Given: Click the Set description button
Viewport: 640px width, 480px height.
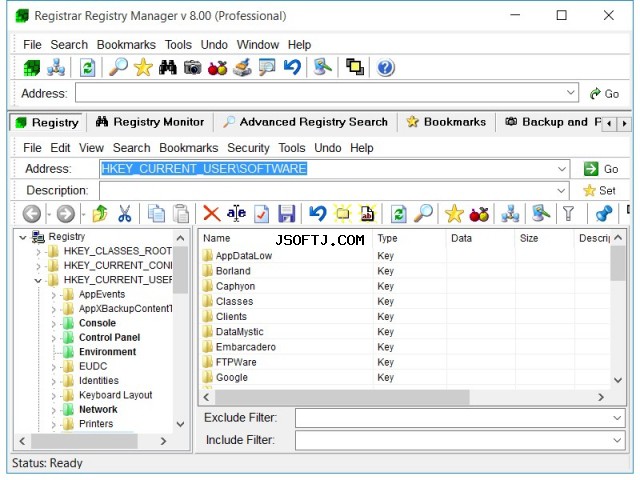Looking at the screenshot, I should (600, 191).
